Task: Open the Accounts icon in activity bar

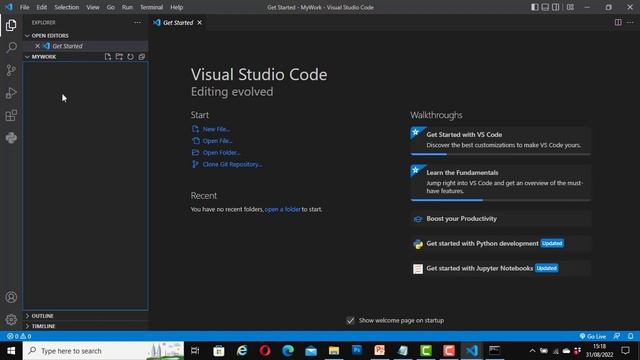Action: pos(11,297)
